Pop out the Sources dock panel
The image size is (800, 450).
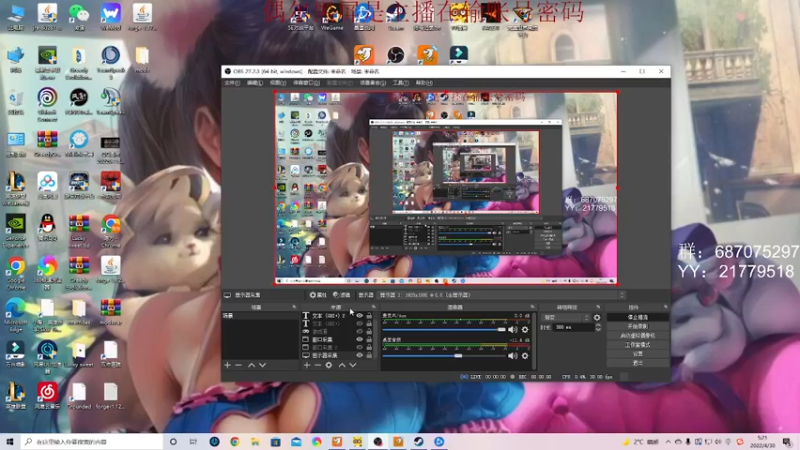coord(373,307)
